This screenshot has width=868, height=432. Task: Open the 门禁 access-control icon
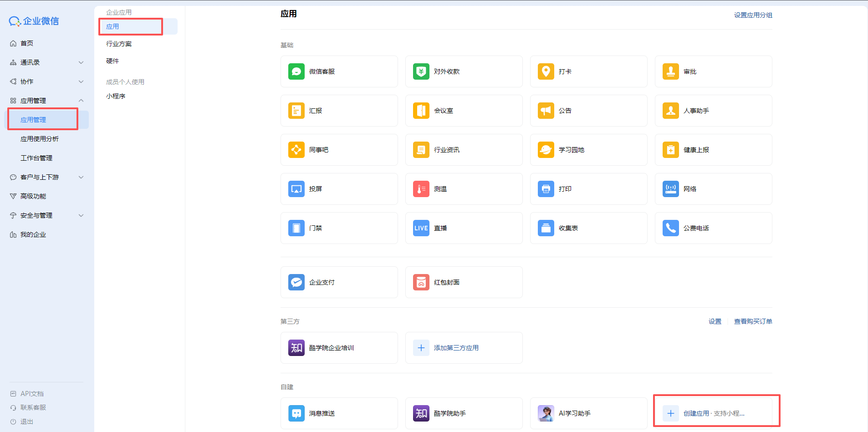(x=296, y=228)
